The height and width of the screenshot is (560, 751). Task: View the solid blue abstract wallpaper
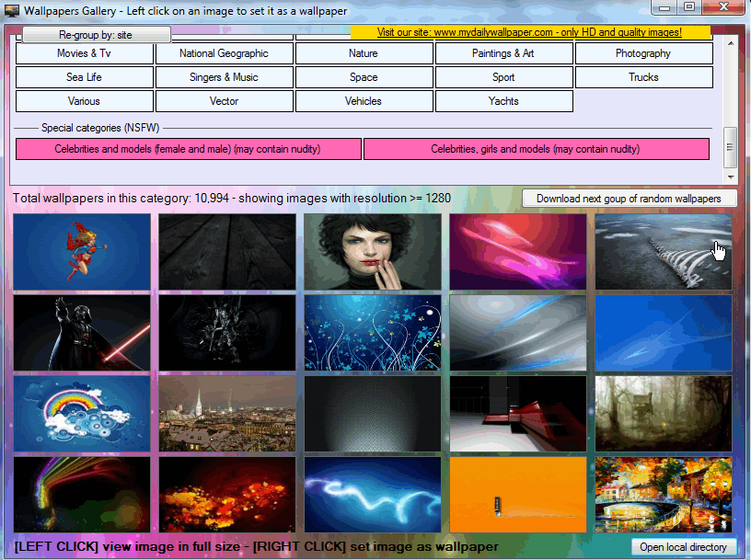tap(664, 333)
